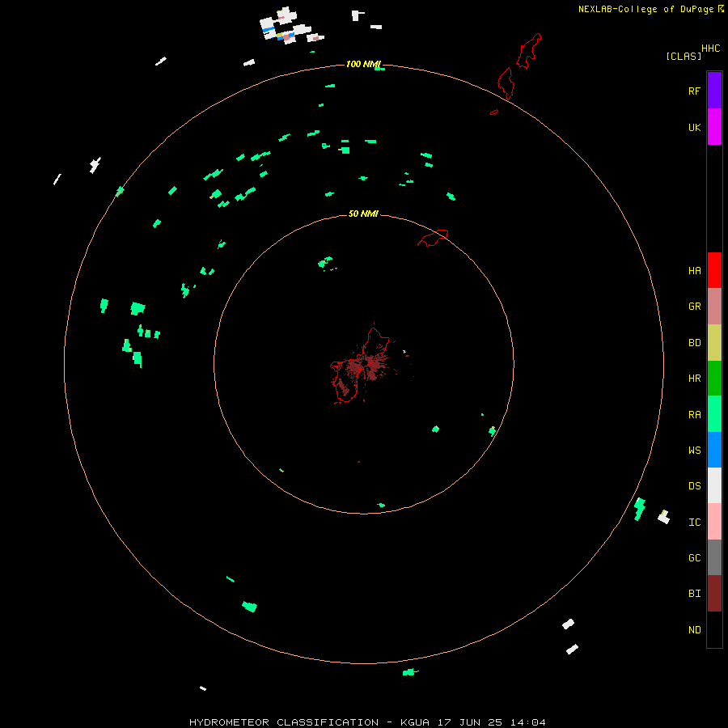Select the BD yellow legend swatch
This screenshot has width=728, height=728.
714,342
